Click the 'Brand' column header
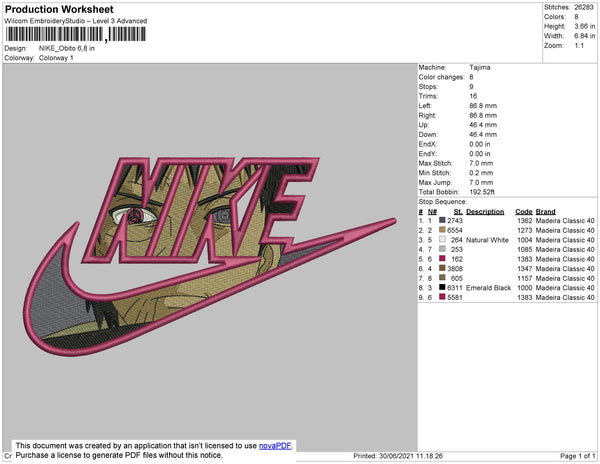This screenshot has width=600, height=464. 545,212
